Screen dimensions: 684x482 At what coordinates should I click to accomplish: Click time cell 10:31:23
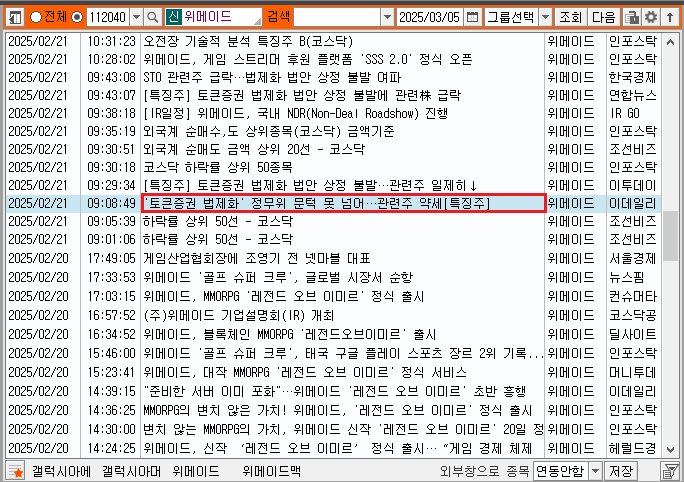(111, 41)
